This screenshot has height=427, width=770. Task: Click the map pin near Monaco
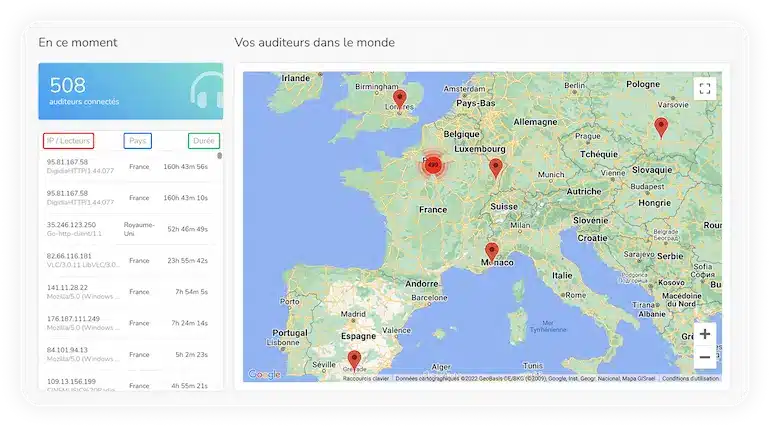pyautogui.click(x=492, y=252)
